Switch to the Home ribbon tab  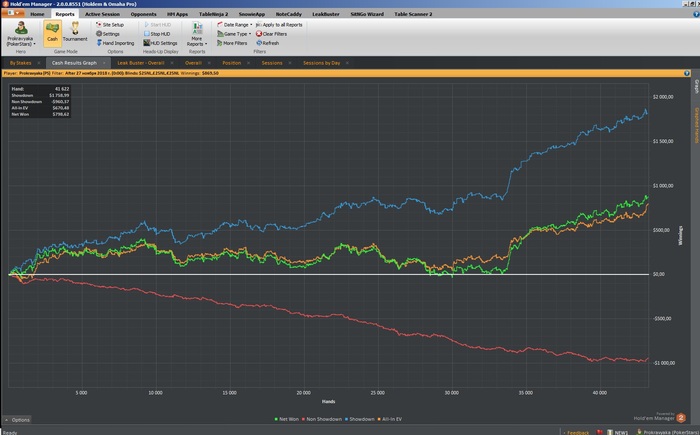pos(37,14)
